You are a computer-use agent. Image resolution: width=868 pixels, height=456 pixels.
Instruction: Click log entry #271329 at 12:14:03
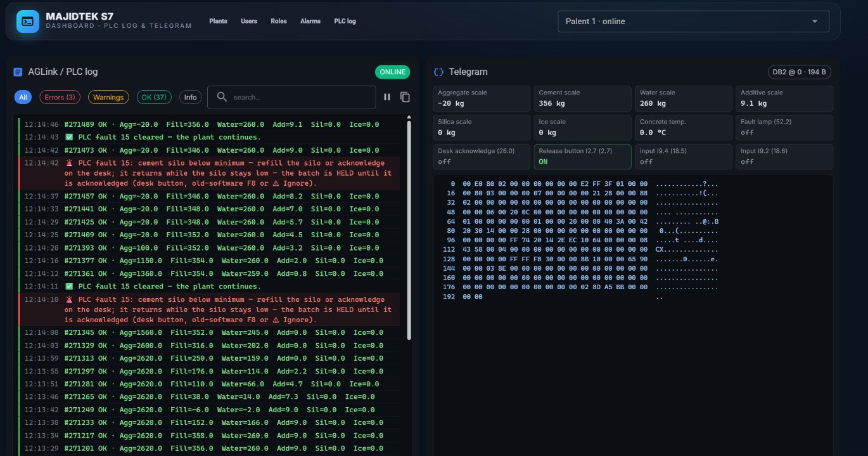pos(209,346)
